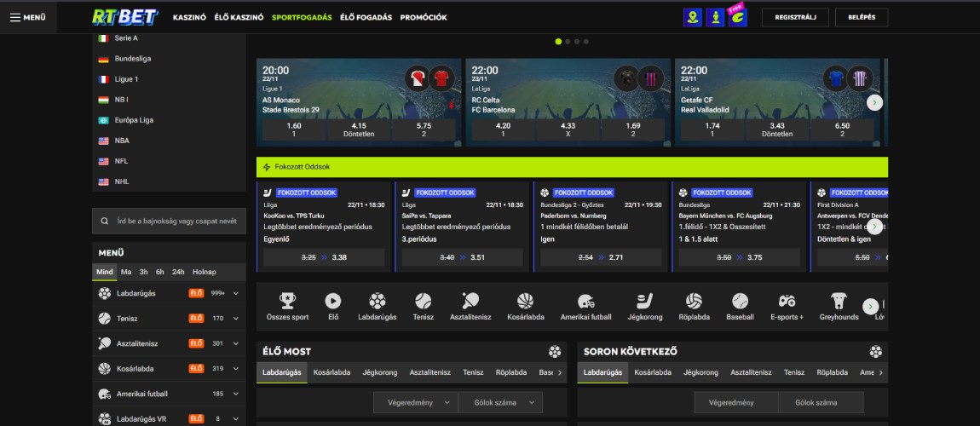Screen dimensions: 980x426
Task: Select the Ma time filter tab
Action: pyautogui.click(x=126, y=272)
